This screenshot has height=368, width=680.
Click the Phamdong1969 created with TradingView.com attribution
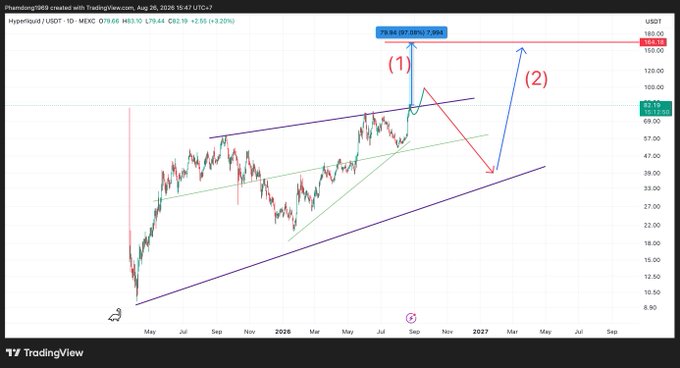(108, 8)
